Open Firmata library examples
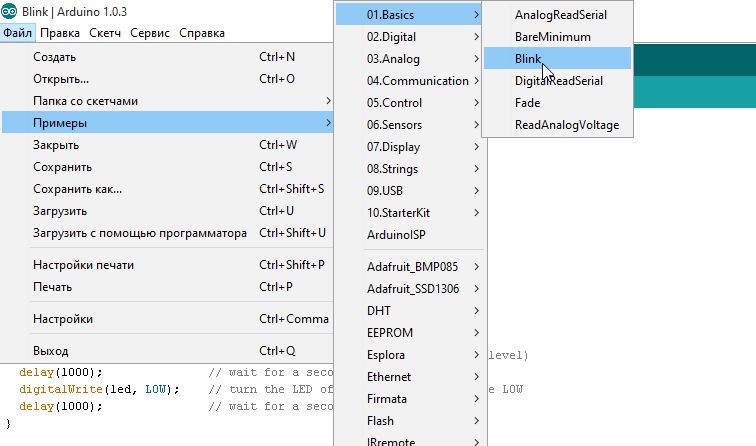 [410, 399]
